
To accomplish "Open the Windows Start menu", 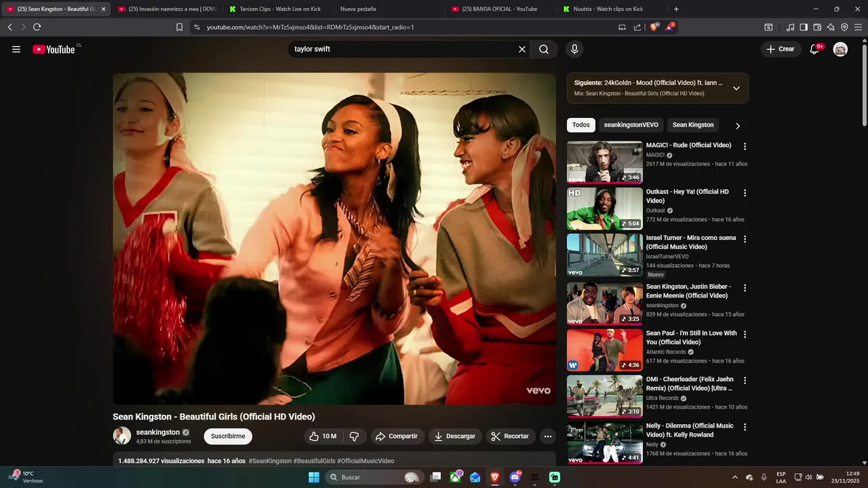I will 314,477.
